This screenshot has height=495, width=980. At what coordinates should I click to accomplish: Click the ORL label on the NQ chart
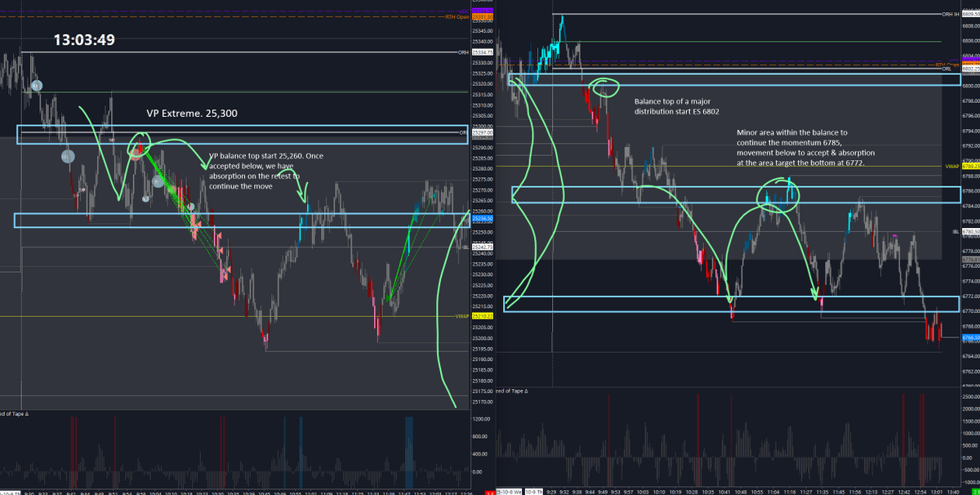pyautogui.click(x=463, y=132)
